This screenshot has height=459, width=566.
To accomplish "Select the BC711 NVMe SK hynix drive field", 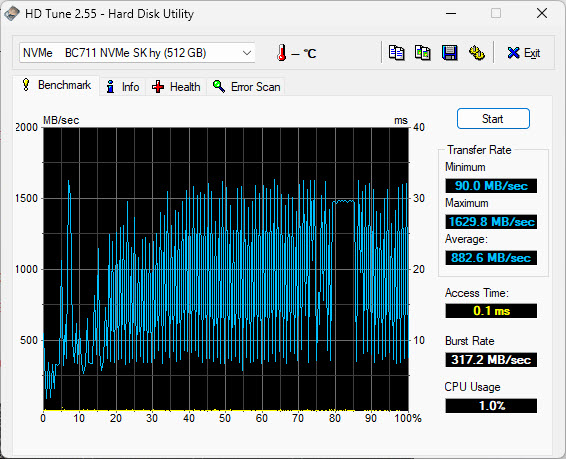I will point(137,53).
